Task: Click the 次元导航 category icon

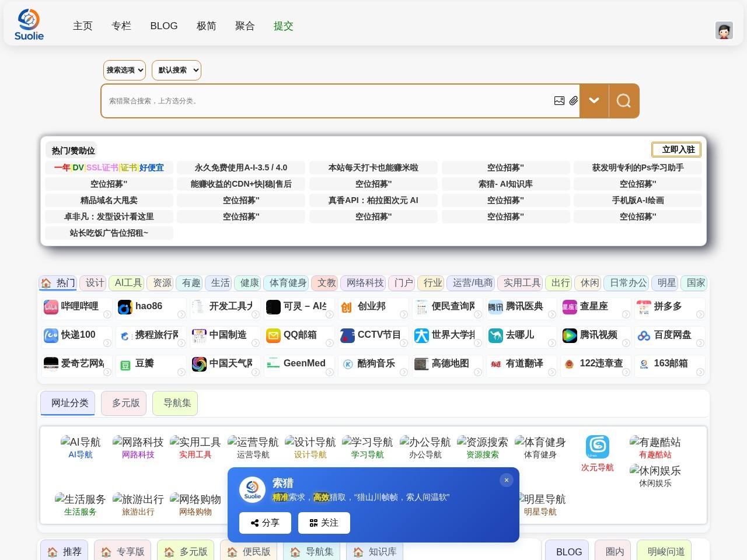Action: 597,447
